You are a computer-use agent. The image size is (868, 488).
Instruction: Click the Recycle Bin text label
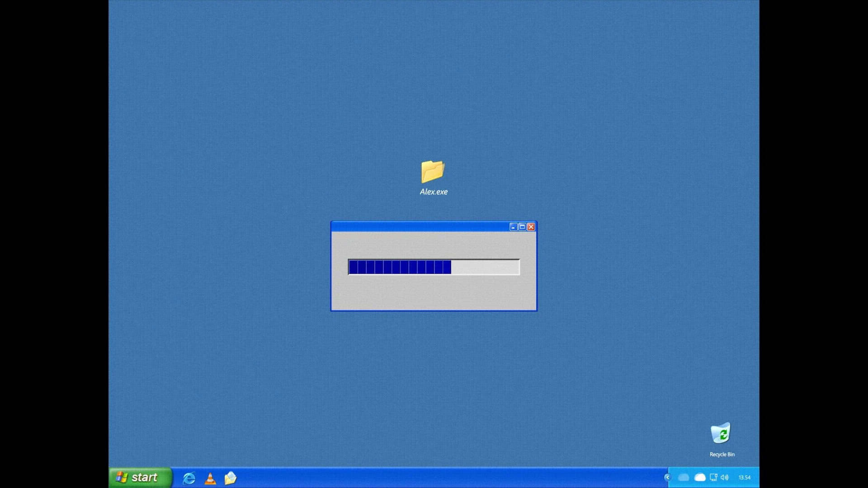click(722, 455)
